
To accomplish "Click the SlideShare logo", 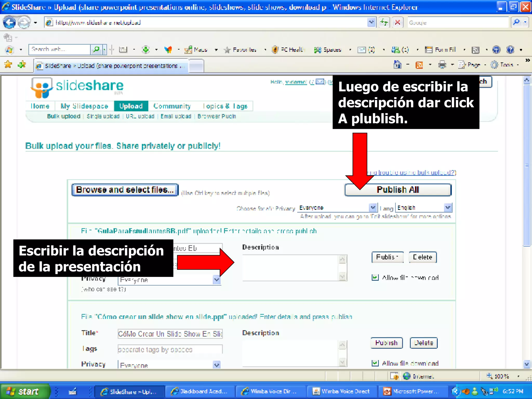I will coord(77,87).
